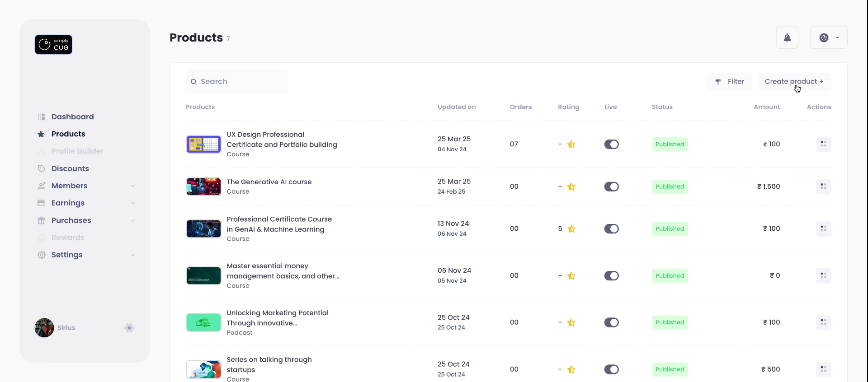Click the Create product + button
Image resolution: width=868 pixels, height=382 pixels.
click(x=794, y=82)
